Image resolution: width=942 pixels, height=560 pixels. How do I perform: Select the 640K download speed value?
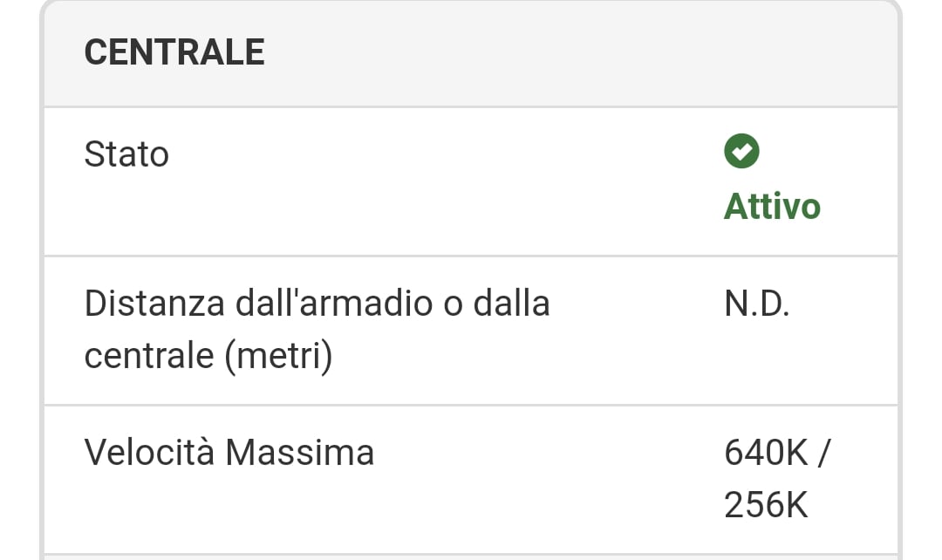pos(766,453)
